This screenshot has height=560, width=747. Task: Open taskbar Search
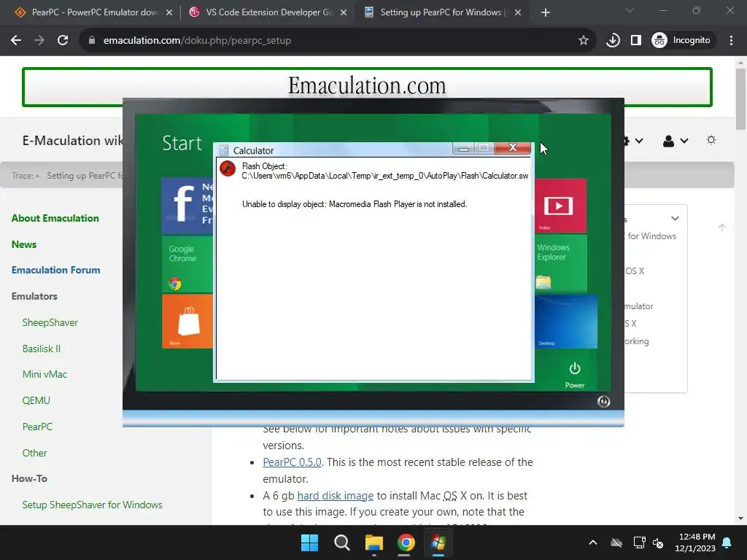[x=341, y=542]
